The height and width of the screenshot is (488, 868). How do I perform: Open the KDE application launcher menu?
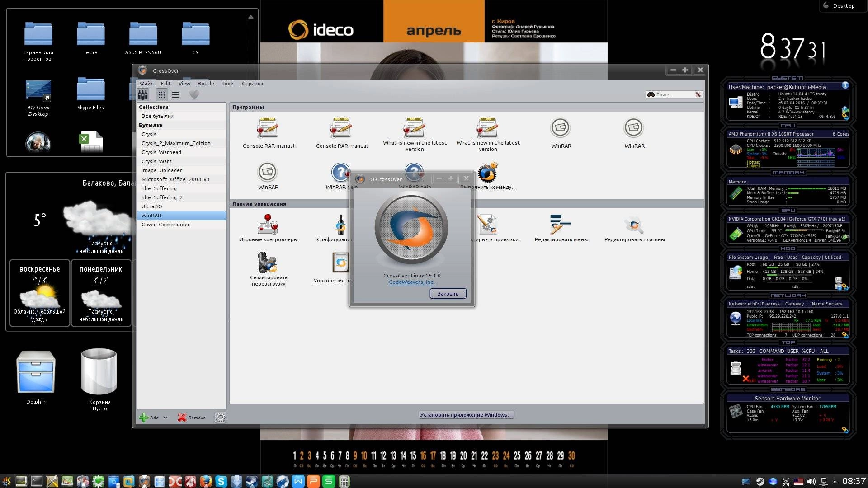(7, 481)
